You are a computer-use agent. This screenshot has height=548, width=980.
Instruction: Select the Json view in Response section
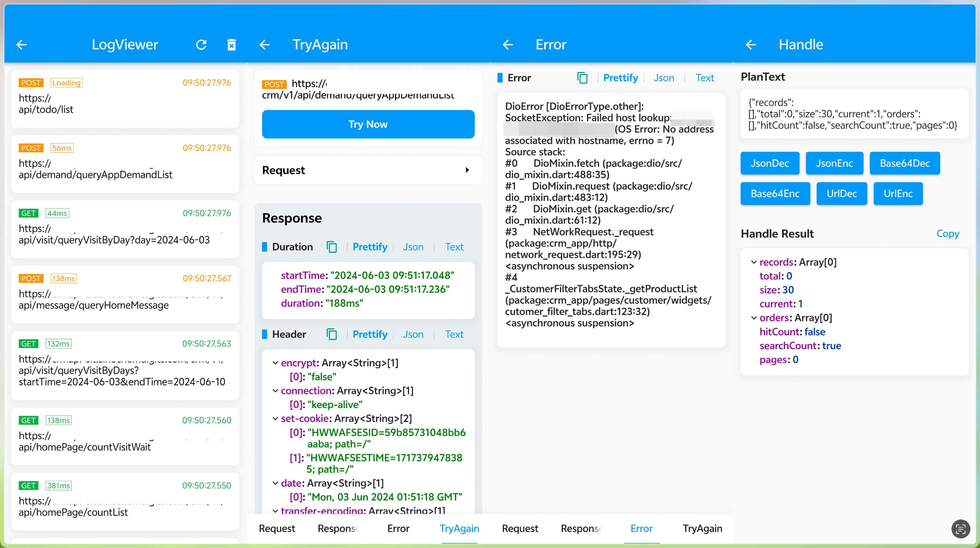click(413, 247)
